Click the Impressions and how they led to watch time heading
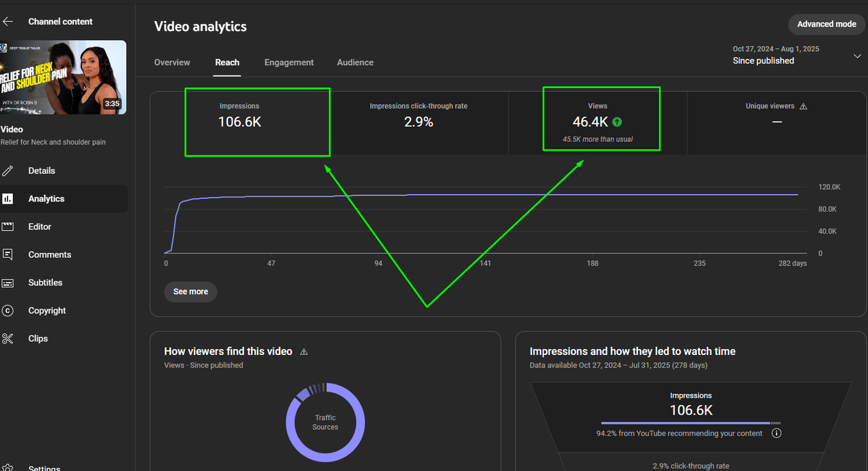The width and height of the screenshot is (868, 471). pyautogui.click(x=633, y=352)
